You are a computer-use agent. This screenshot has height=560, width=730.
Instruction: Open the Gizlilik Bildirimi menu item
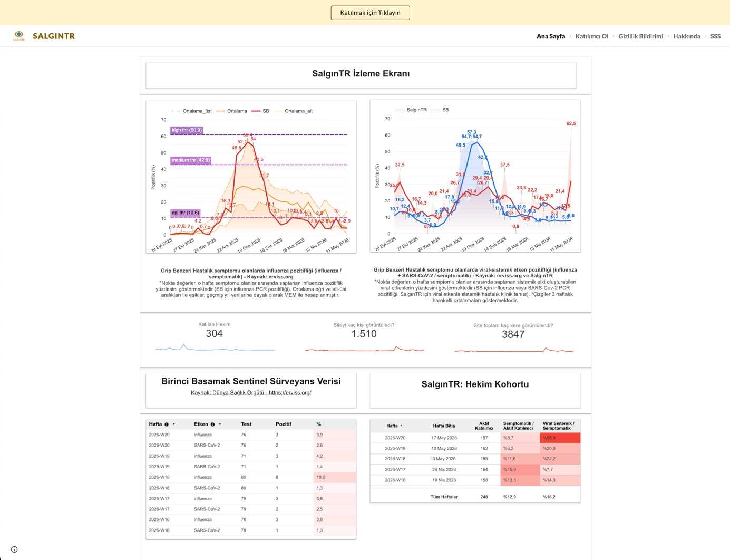(640, 36)
